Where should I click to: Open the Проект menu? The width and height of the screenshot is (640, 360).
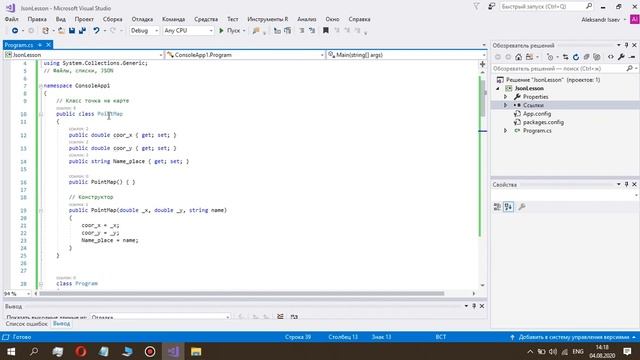84,19
